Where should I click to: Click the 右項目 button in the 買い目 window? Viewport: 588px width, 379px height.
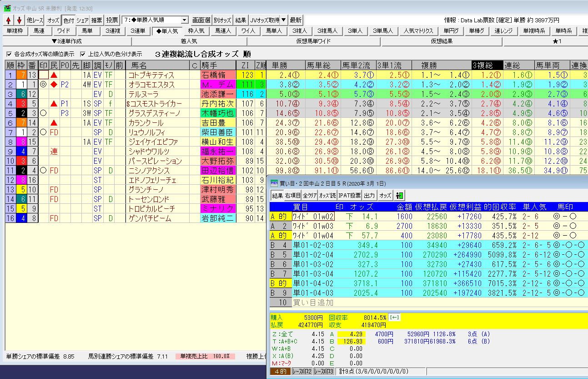tap(292, 195)
